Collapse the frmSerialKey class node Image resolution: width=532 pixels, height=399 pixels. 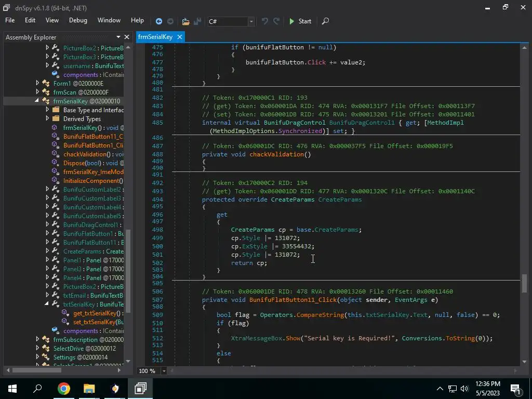[x=37, y=101]
